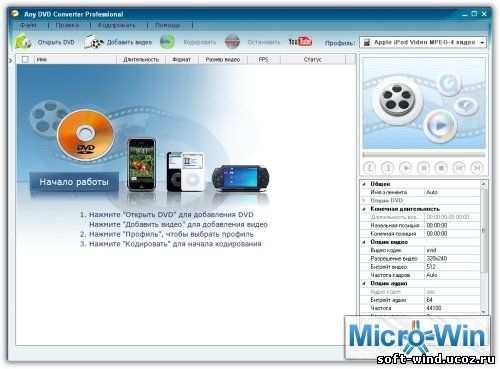The height and width of the screenshot is (369, 500).
Task: Toggle the select-all checkbox in file list header
Action: click(25, 59)
